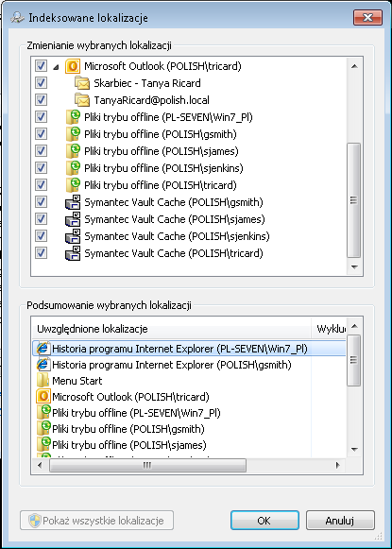Click summary offline files icon for PL-SEVEN\Win7_Pl

[43, 413]
